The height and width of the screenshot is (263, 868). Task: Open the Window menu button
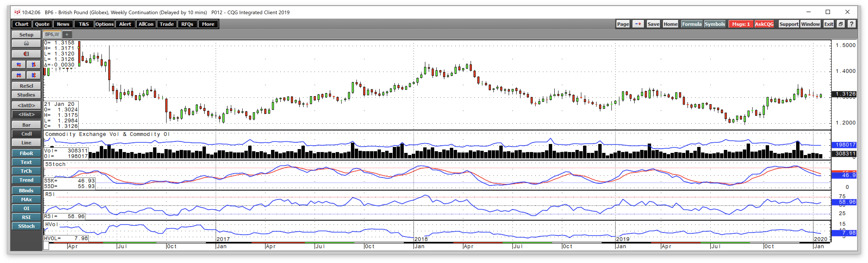pos(810,24)
